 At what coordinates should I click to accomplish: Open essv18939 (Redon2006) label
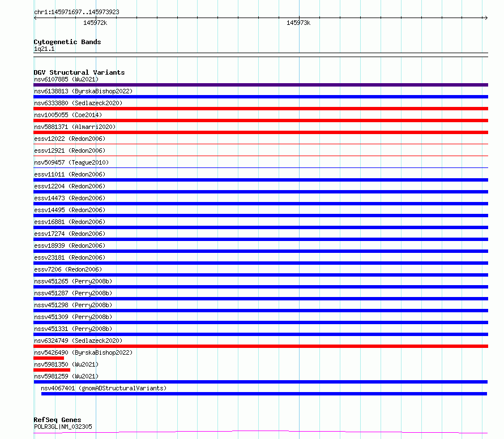pyautogui.click(x=70, y=246)
